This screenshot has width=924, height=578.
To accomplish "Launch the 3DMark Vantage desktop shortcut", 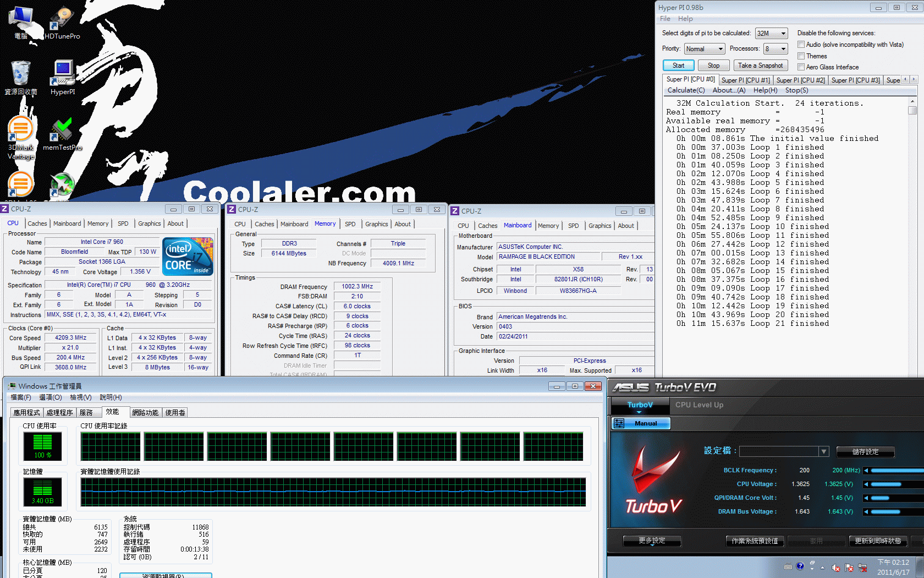I will 21,138.
